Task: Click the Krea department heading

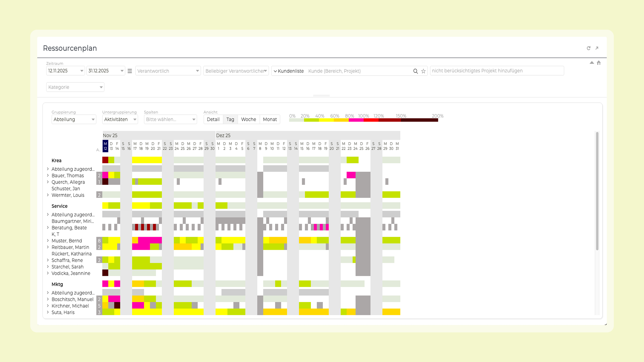Action: pos(57,160)
